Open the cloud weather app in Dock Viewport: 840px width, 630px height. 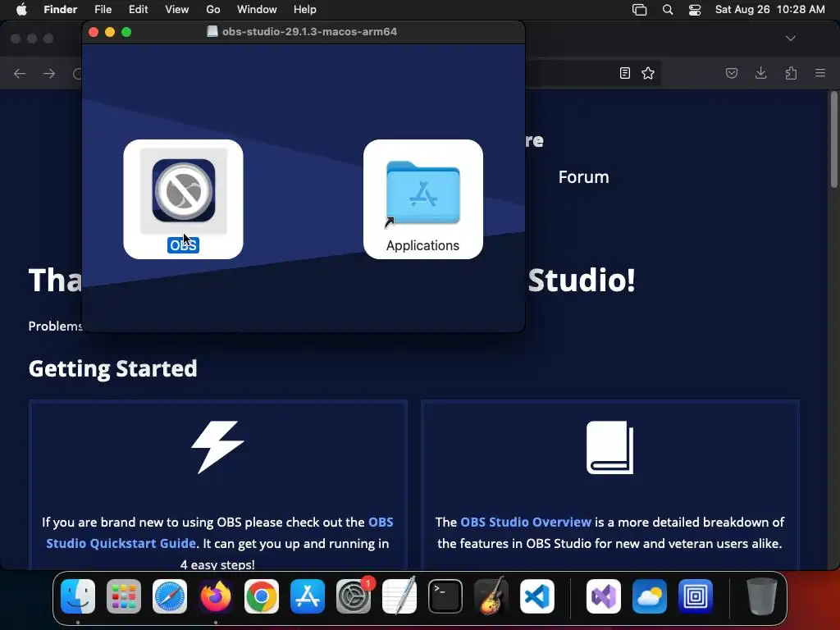[650, 596]
